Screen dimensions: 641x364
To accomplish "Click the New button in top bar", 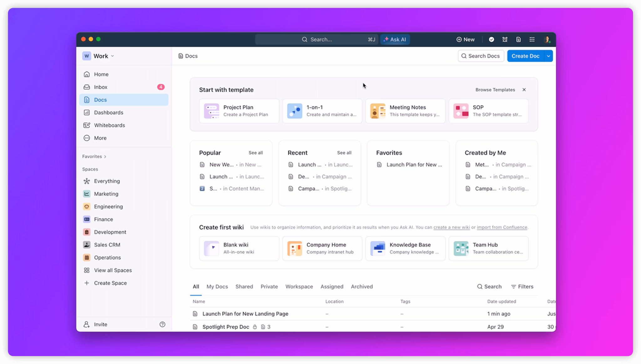I will click(465, 39).
